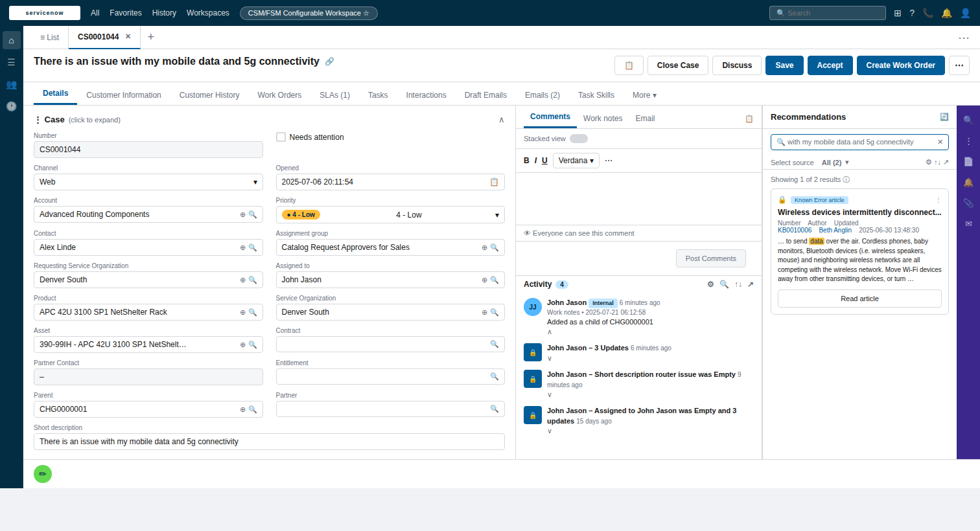This screenshot has height=531, width=980.
Task: Open the help question mark icon
Action: (x=912, y=13)
